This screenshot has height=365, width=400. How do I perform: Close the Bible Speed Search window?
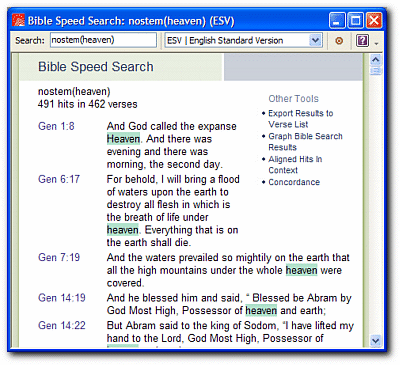374,21
